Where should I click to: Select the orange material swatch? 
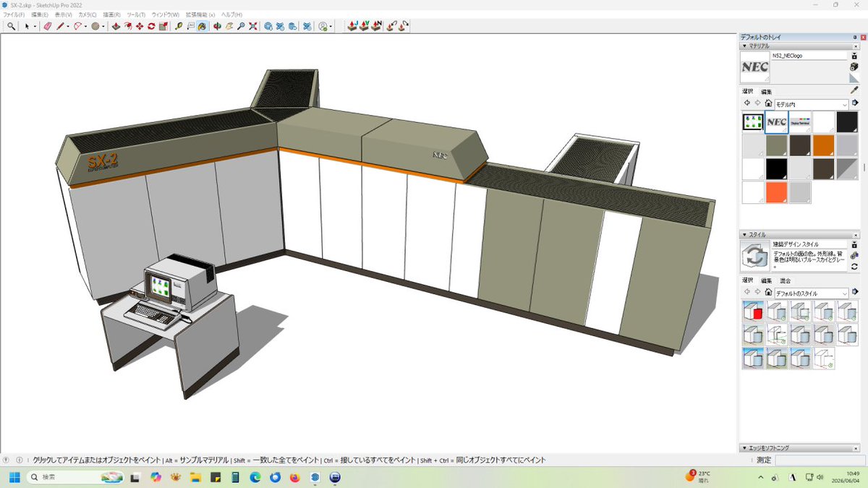pyautogui.click(x=824, y=145)
